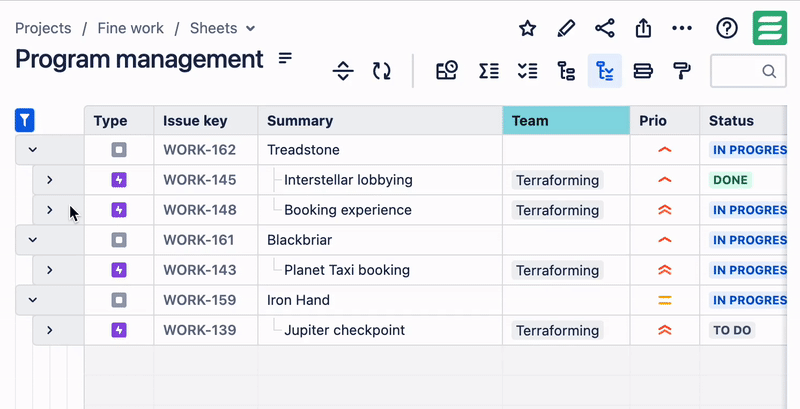The width and height of the screenshot is (800, 409).
Task: Click the epic icon for WORK-145
Action: click(119, 180)
